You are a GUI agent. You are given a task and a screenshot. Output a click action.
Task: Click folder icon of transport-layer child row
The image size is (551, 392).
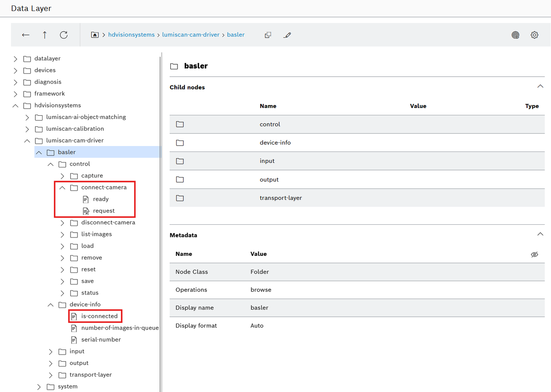[x=180, y=198]
